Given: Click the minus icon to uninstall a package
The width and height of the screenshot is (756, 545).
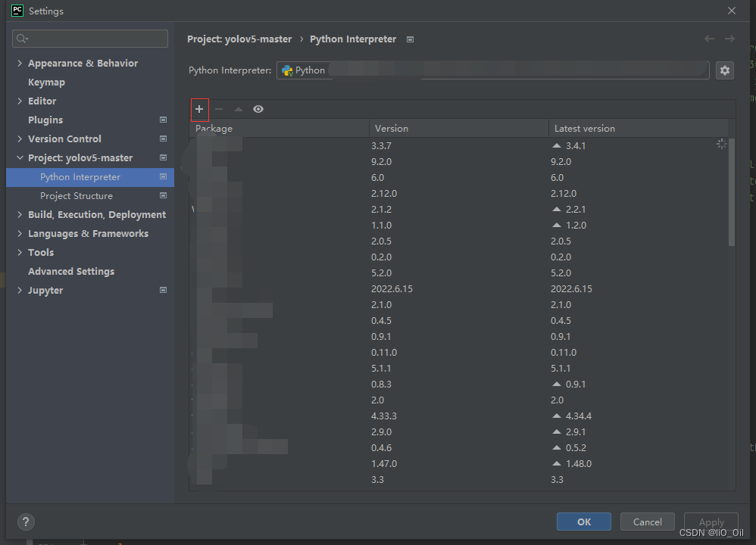Looking at the screenshot, I should (219, 110).
